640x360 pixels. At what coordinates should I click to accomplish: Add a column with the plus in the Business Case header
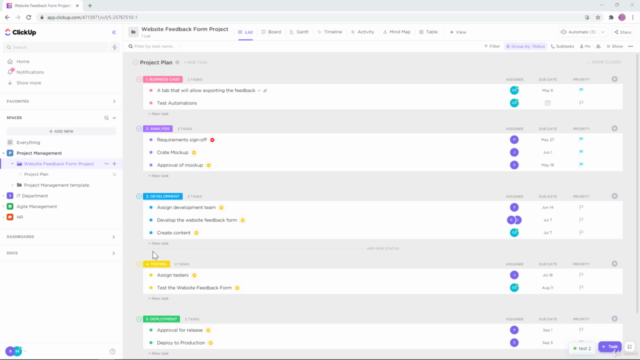coord(614,79)
